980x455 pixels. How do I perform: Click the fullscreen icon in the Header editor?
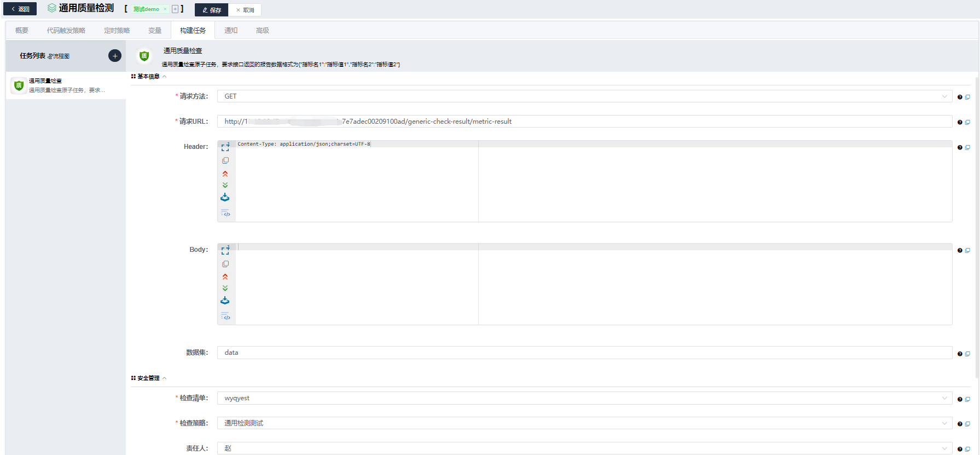[225, 147]
